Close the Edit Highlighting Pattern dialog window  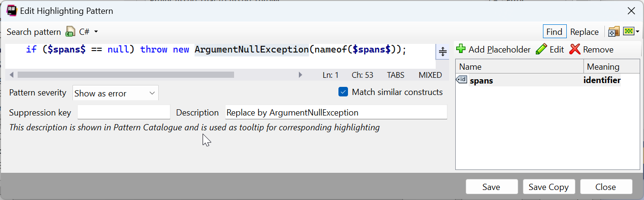click(631, 11)
